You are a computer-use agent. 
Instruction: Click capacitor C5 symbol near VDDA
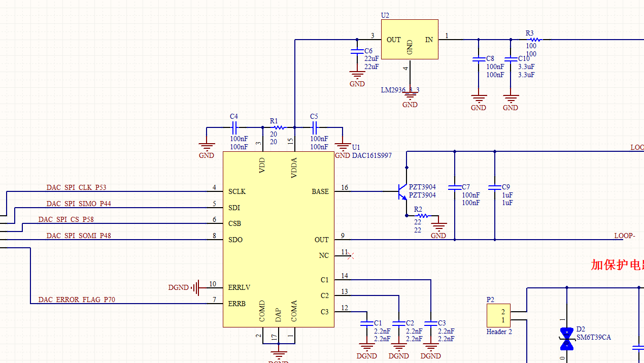point(315,127)
